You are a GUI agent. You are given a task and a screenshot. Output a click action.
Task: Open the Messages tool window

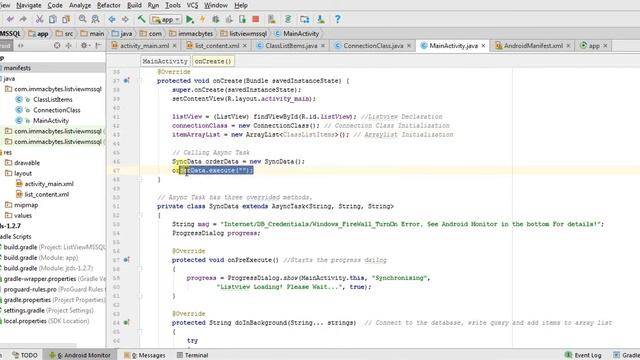click(x=145, y=355)
